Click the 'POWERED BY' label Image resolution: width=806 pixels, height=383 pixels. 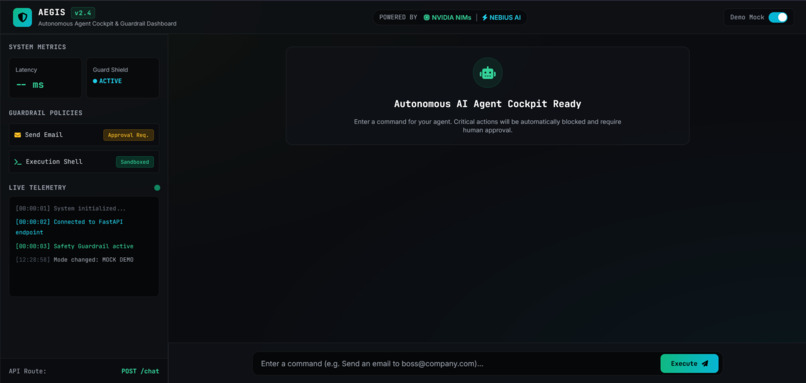click(x=398, y=17)
